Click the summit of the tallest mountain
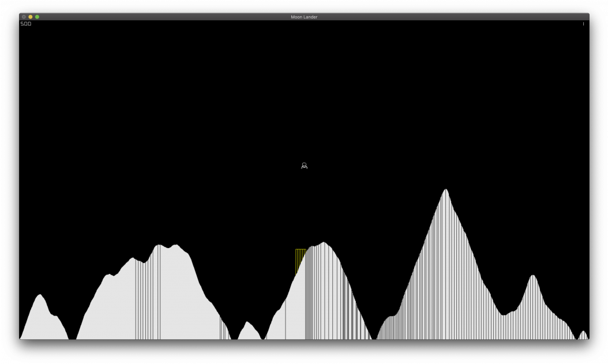 click(445, 190)
